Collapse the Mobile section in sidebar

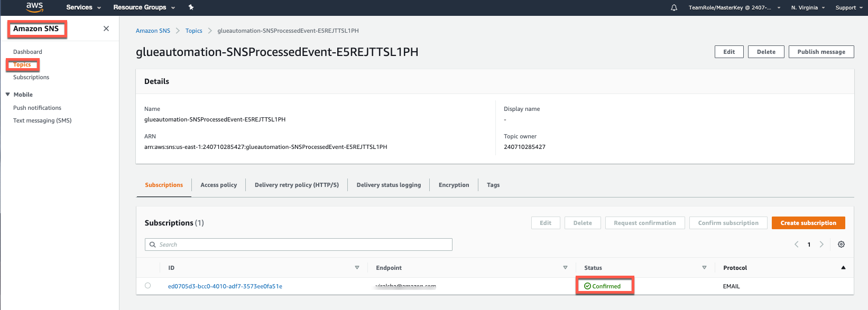pos(8,95)
